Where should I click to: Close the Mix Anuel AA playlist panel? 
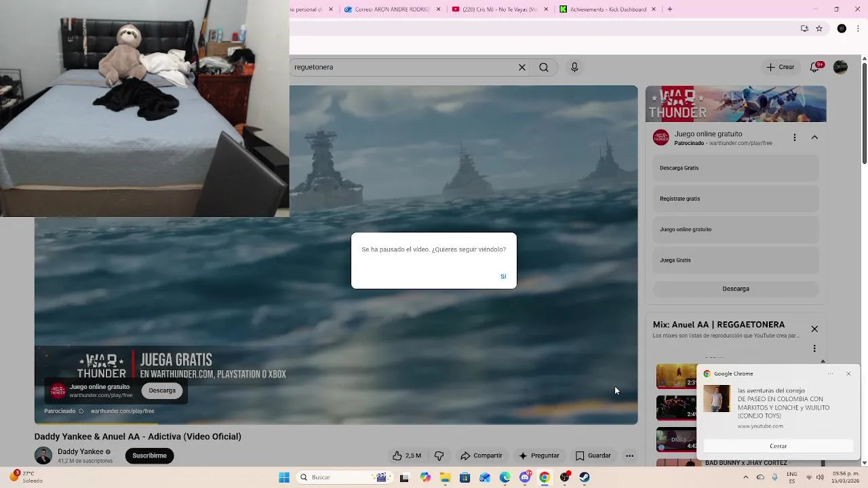(x=814, y=329)
